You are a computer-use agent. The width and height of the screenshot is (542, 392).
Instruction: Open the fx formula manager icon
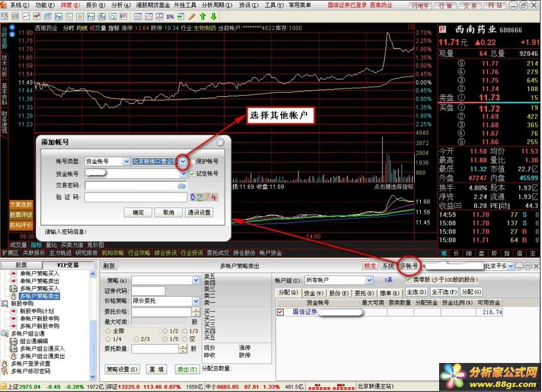(102, 17)
